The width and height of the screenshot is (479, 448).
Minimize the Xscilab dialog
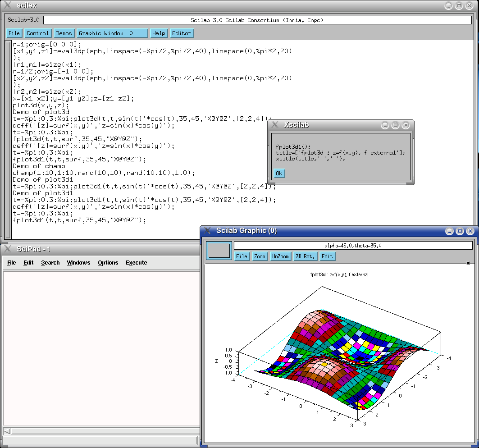click(x=385, y=125)
